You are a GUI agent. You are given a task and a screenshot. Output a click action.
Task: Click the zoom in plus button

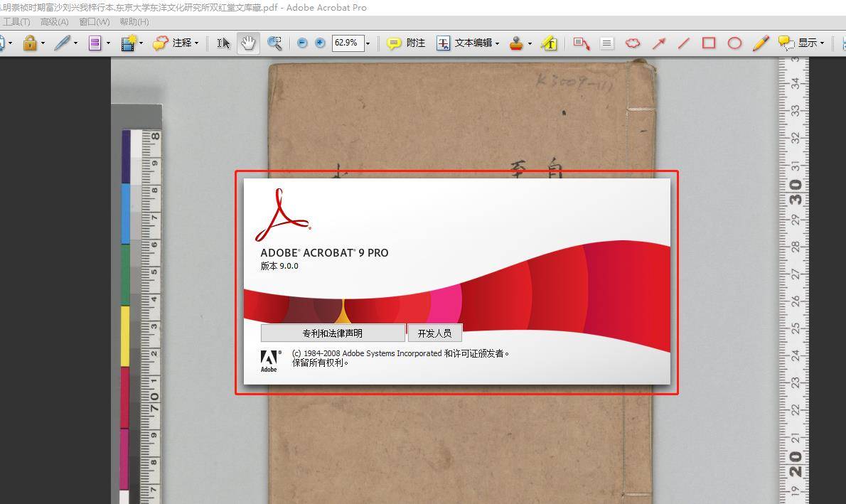320,43
